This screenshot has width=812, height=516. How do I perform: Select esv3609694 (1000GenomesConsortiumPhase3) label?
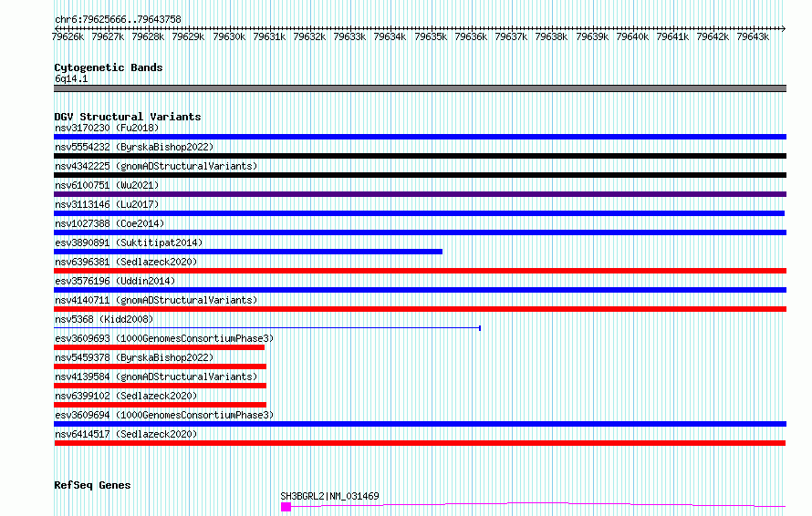coord(164,415)
